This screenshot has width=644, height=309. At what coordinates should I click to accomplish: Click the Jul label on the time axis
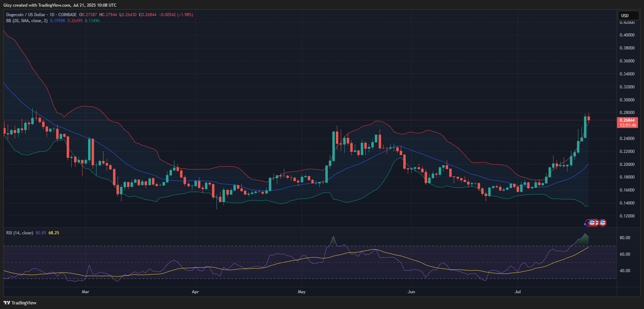tap(518, 292)
